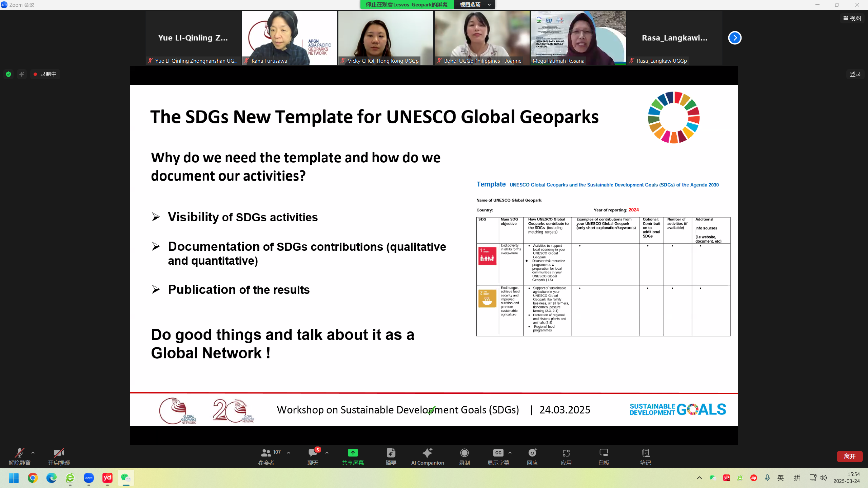Image resolution: width=868 pixels, height=488 pixels.
Task: Click the 录制 record icon
Action: pyautogui.click(x=464, y=453)
